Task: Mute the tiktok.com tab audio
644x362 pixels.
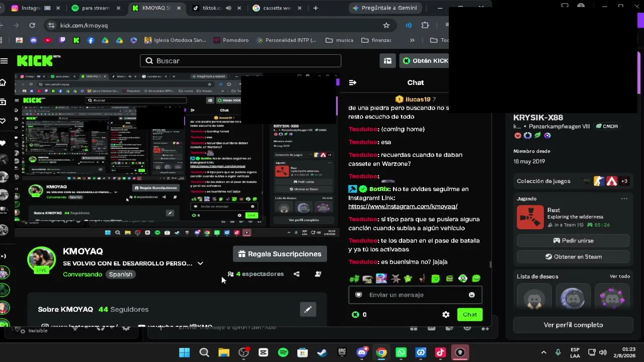Action: pos(228,8)
